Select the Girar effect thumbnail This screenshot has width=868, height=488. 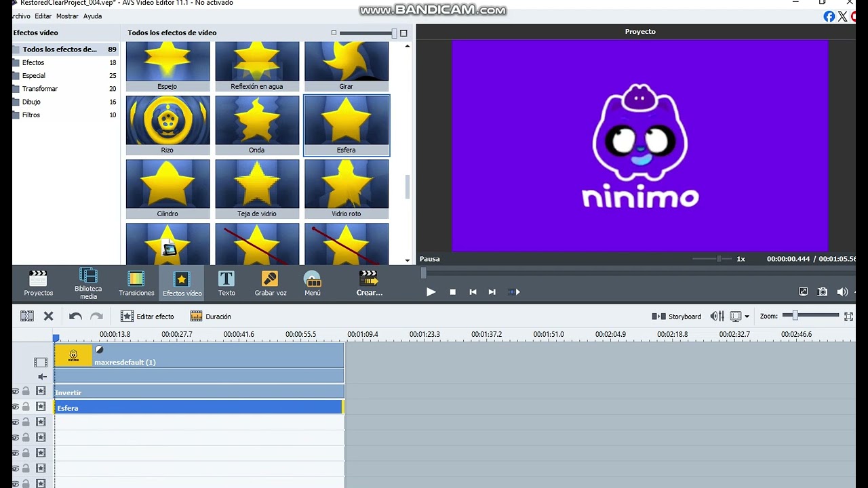click(347, 66)
